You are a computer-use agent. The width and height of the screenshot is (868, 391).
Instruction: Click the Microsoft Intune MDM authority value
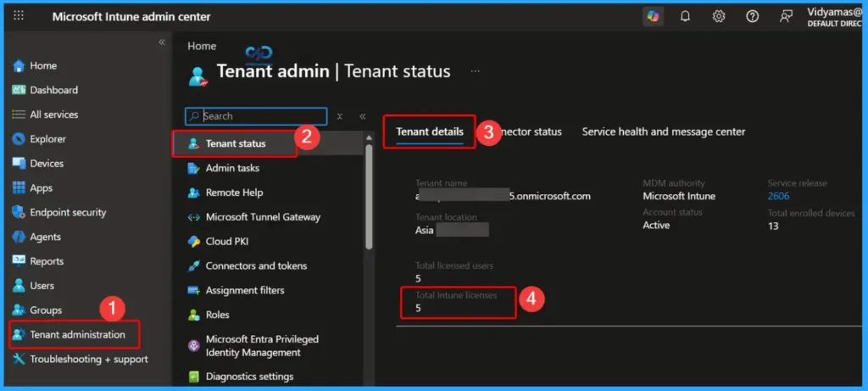(679, 196)
